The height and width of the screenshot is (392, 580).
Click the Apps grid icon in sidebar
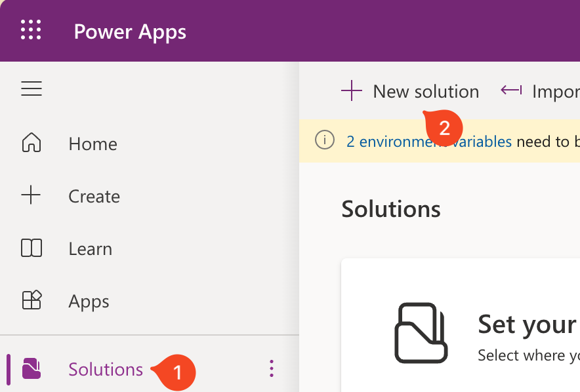click(31, 300)
